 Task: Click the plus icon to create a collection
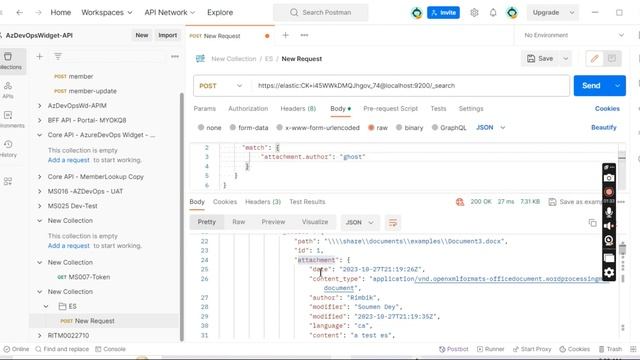tap(40, 56)
